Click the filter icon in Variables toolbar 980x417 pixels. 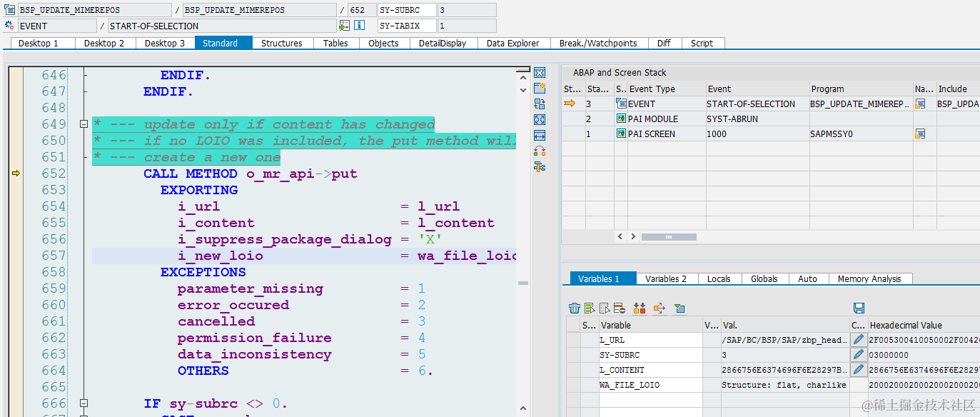[680, 308]
